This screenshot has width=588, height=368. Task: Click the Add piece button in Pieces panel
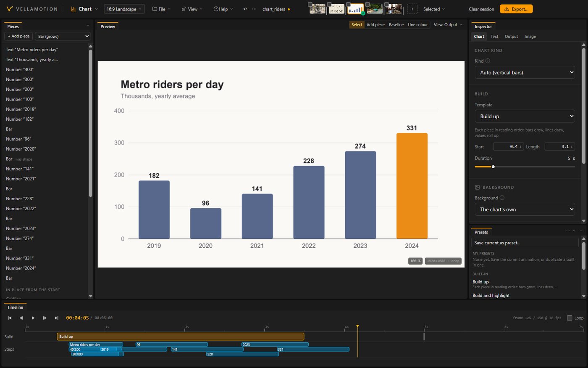click(18, 36)
